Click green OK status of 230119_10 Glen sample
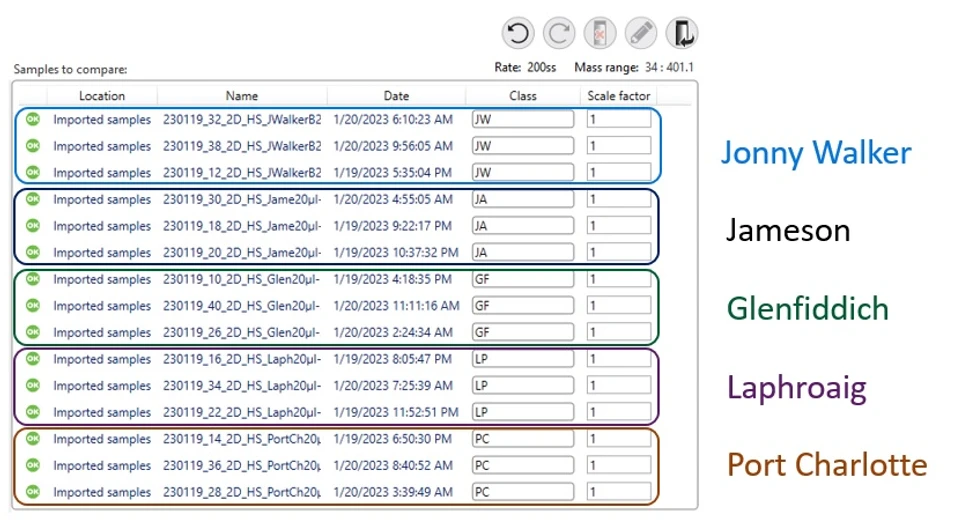 32,279
